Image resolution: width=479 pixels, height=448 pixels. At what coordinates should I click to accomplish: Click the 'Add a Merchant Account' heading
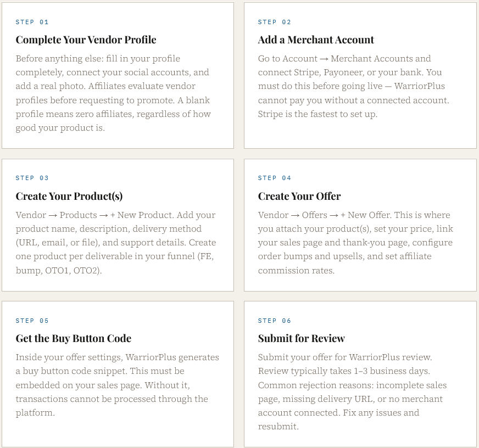point(316,40)
